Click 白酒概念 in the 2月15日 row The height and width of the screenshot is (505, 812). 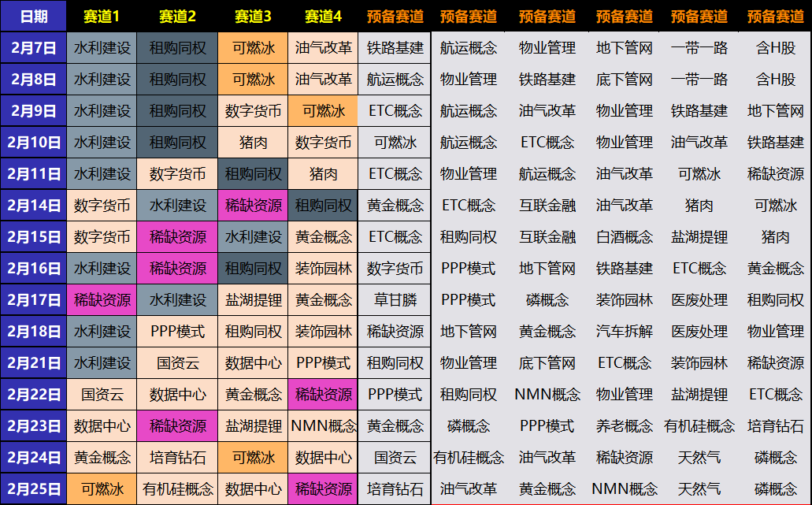click(x=624, y=236)
